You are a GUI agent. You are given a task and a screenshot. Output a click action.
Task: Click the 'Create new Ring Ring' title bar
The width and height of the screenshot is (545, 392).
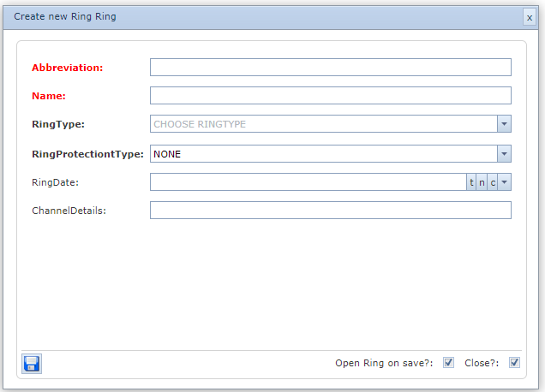click(x=257, y=16)
